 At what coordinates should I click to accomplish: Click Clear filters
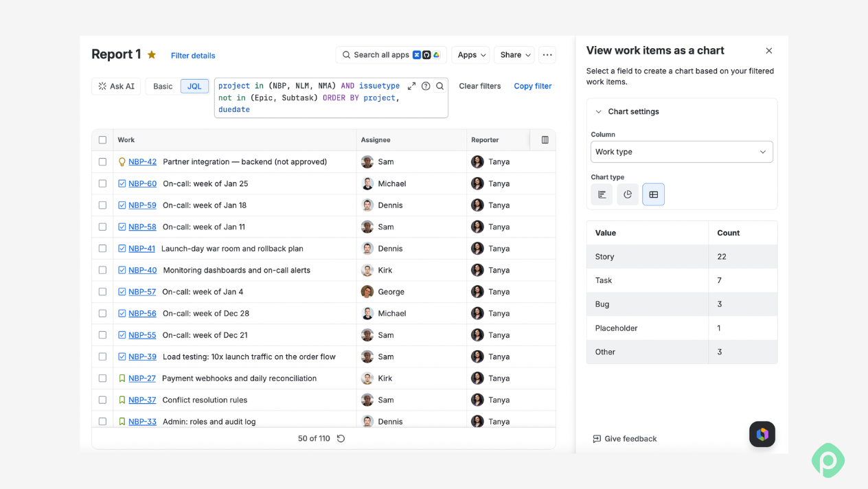[x=480, y=86]
